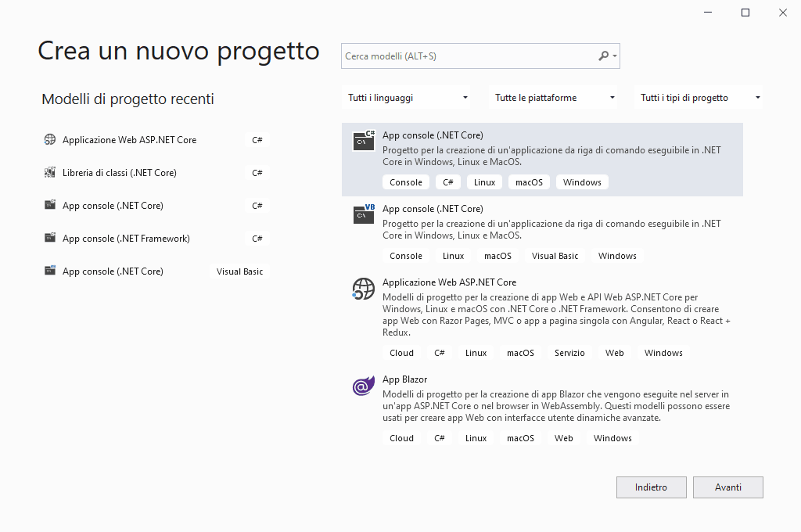
Task: Click the Visual Basic tag in recent templates list
Action: (239, 271)
